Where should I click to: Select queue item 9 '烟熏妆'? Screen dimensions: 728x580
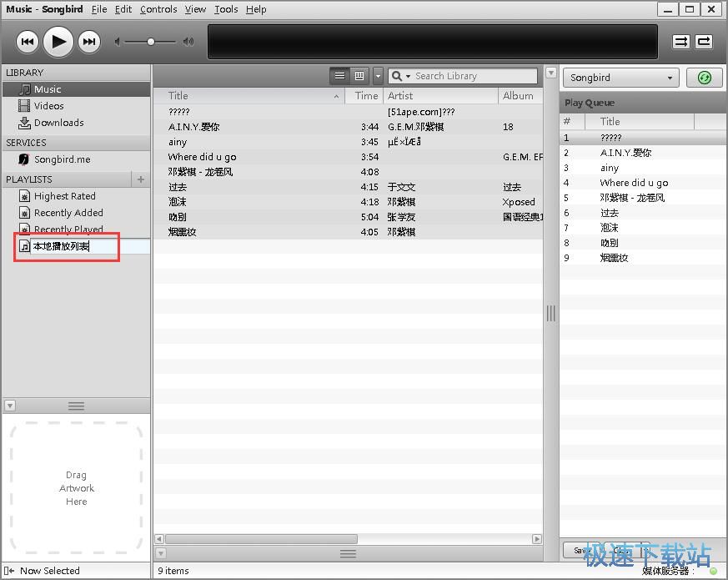pos(643,258)
